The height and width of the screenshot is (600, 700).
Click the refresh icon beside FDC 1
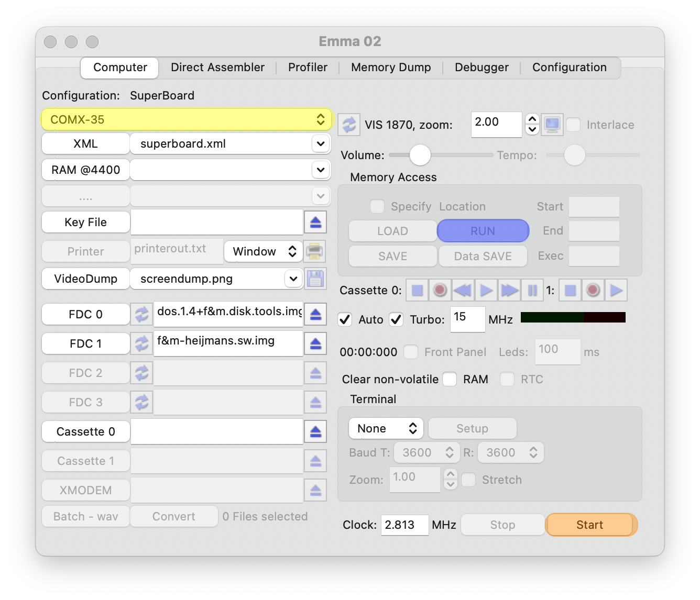click(x=141, y=343)
